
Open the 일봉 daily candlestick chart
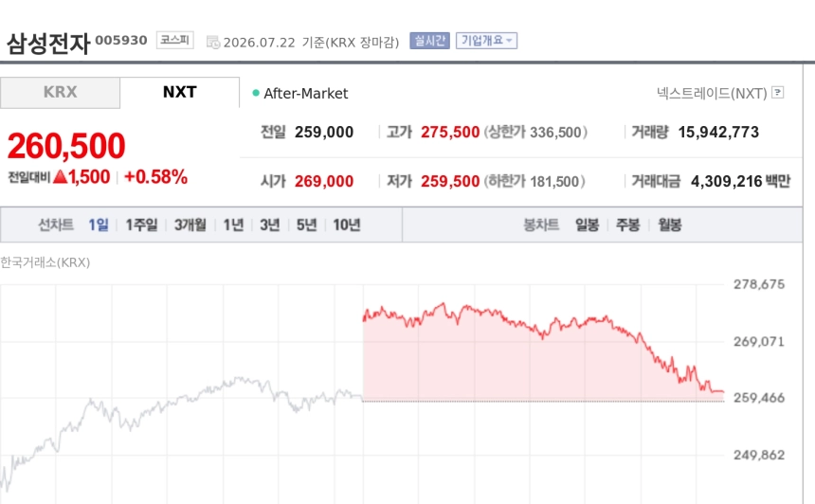click(588, 225)
